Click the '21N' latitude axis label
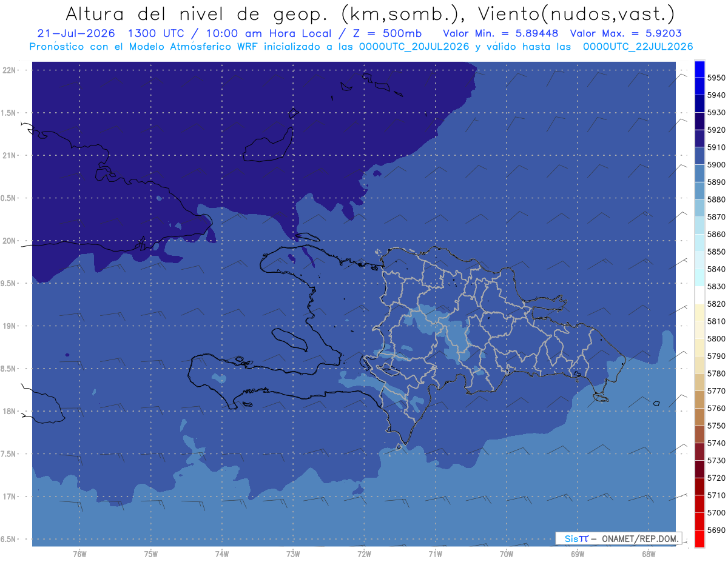 click(9, 155)
